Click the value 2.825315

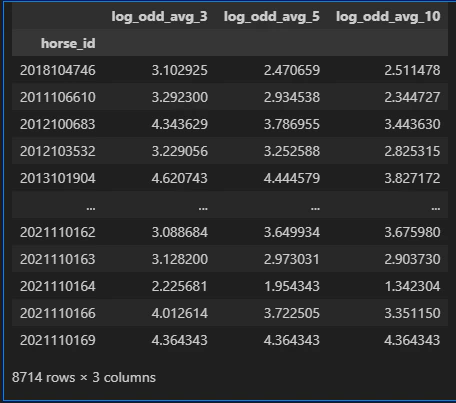point(412,151)
